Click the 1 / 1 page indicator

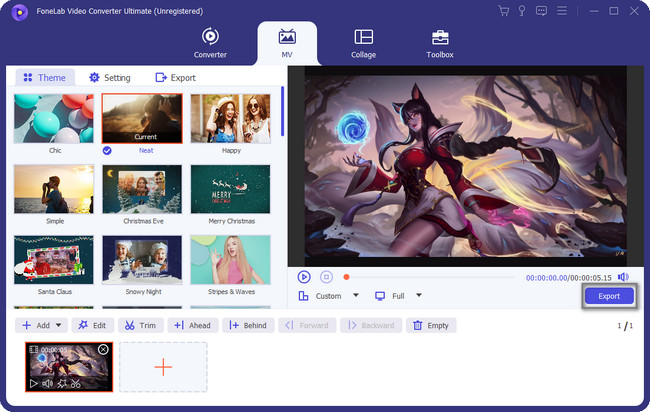[625, 325]
